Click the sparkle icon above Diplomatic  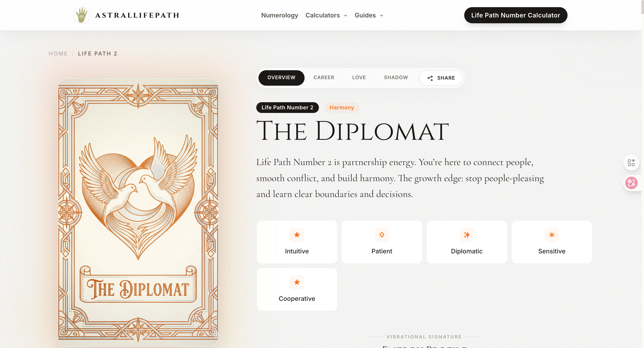pyautogui.click(x=467, y=235)
